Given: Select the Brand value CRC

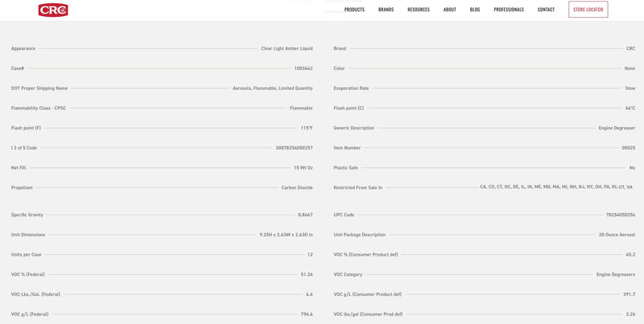Looking at the screenshot, I should click(x=631, y=48).
